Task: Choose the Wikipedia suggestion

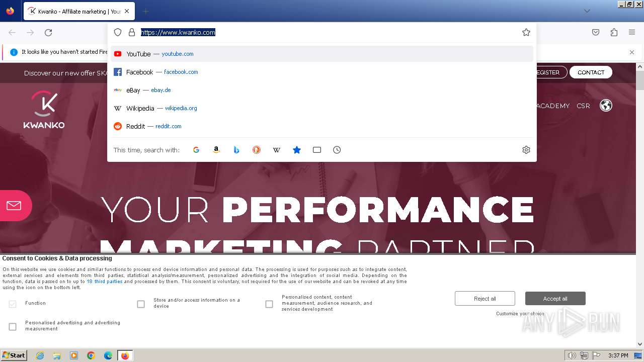Action: (x=322, y=108)
